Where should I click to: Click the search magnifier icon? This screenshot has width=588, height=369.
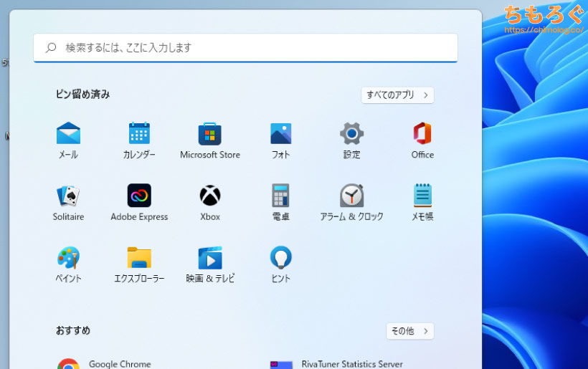pos(51,47)
